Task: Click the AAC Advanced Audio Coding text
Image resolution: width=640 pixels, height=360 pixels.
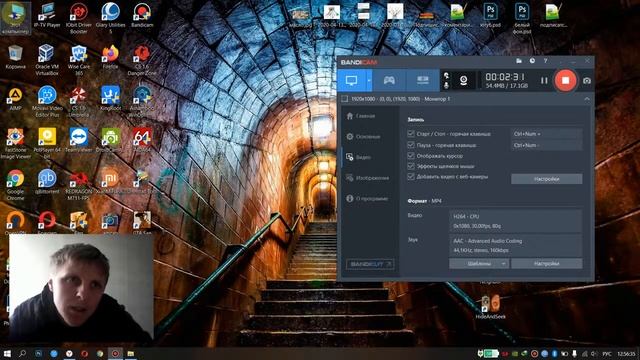Action: point(487,241)
